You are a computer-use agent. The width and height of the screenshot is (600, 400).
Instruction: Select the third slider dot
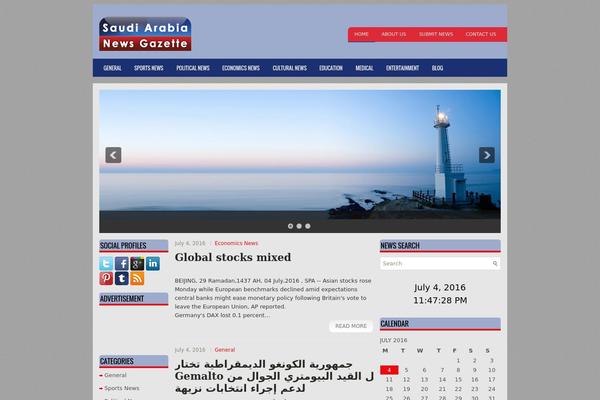point(308,226)
